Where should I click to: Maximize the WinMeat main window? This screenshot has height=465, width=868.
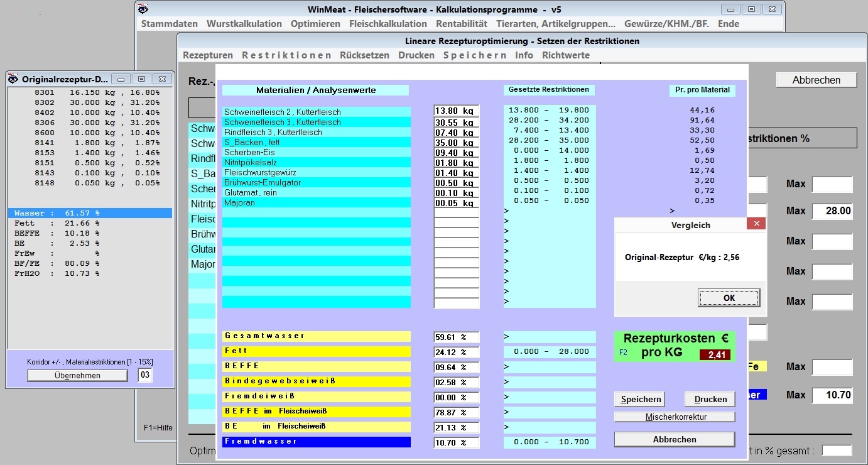pyautogui.click(x=751, y=9)
